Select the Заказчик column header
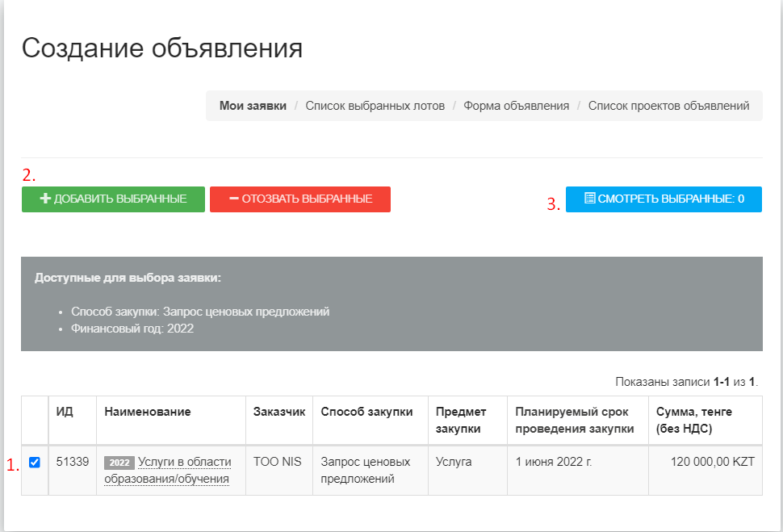Viewport: 783px width, 532px height. pos(279,412)
